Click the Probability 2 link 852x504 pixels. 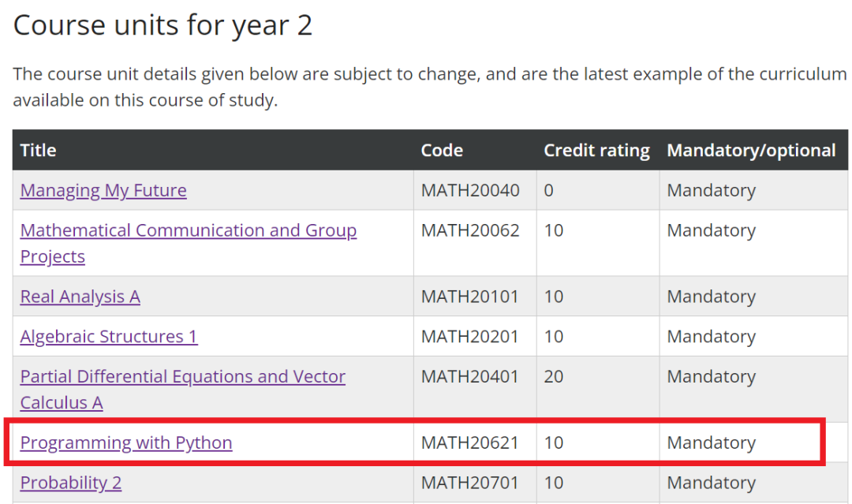point(71,483)
